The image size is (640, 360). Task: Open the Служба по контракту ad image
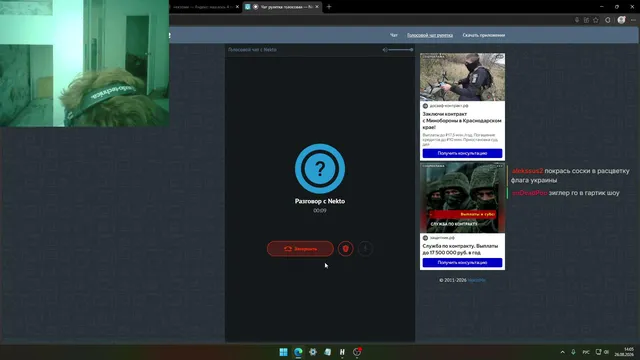(462, 198)
